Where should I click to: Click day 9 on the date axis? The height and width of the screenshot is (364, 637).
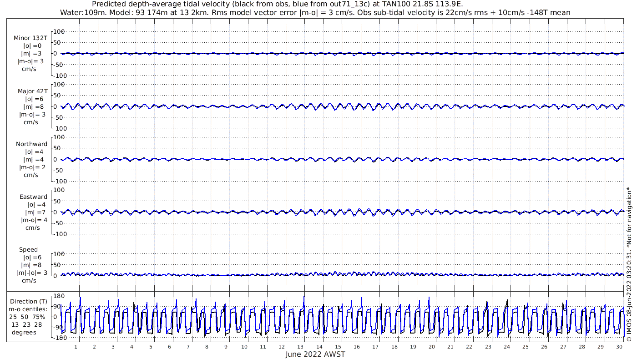226,347
